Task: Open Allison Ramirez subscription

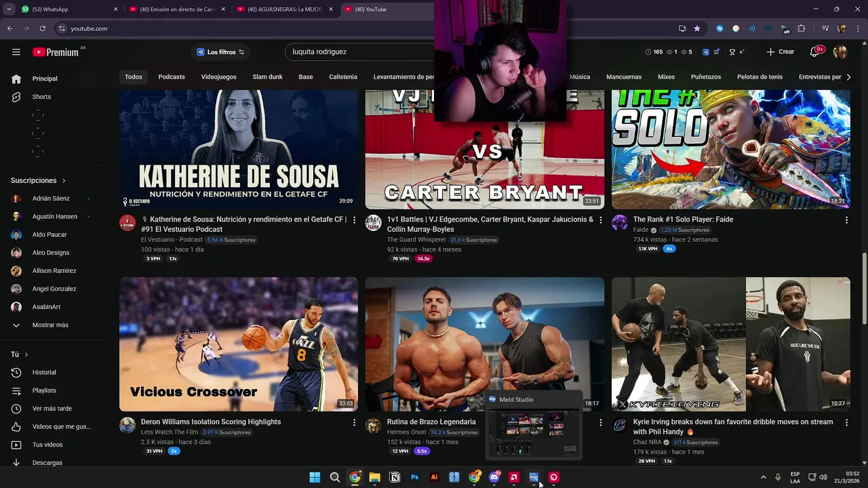Action: [x=54, y=271]
